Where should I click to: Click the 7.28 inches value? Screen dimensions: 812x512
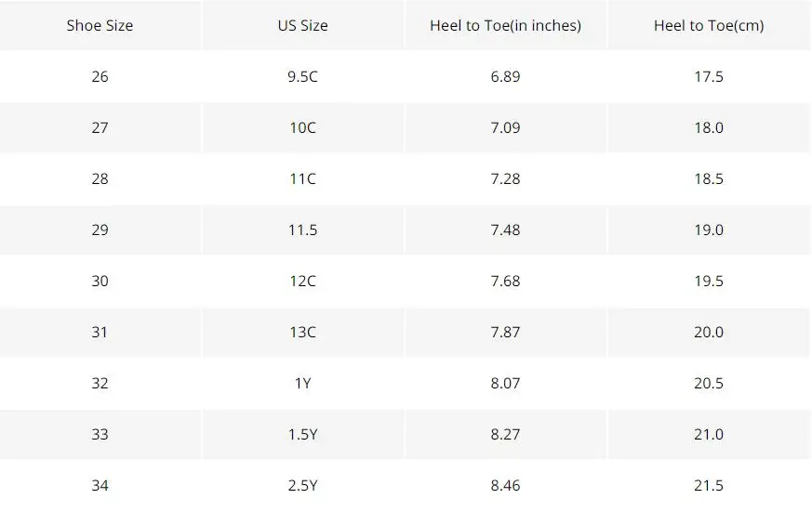(x=505, y=179)
